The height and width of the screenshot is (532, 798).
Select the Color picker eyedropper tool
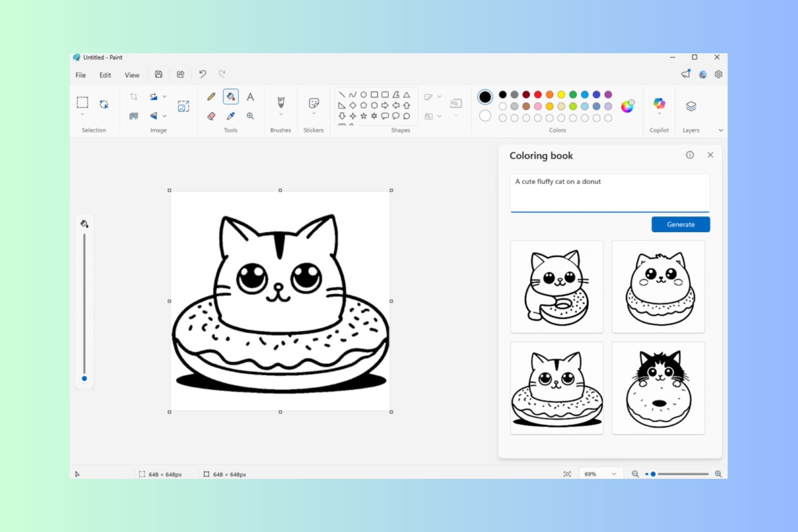pos(230,116)
